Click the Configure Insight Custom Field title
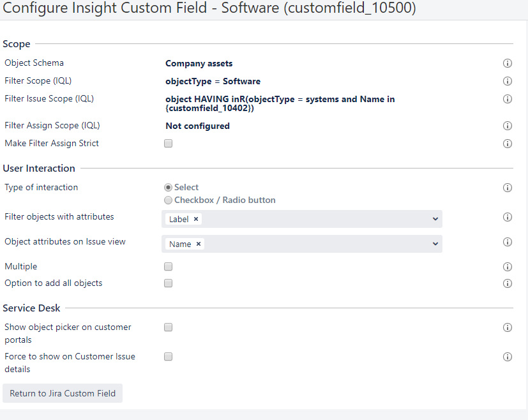 click(209, 8)
